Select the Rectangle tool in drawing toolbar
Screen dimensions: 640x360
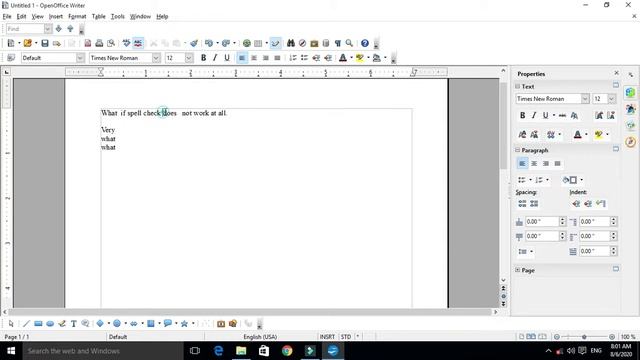point(38,324)
